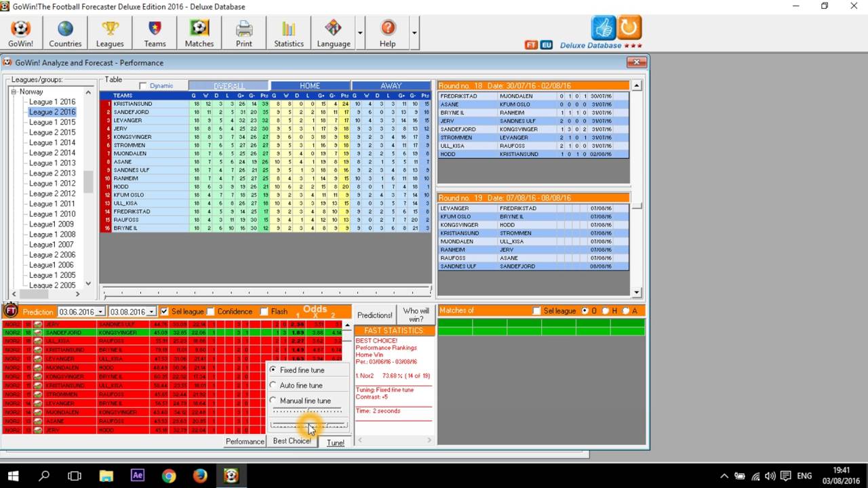This screenshot has height=488, width=868.
Task: Open the Best Choice! tab
Action: tap(292, 441)
